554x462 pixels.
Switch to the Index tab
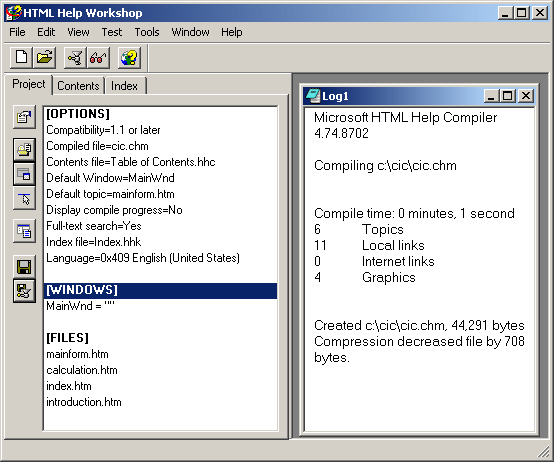[124, 86]
